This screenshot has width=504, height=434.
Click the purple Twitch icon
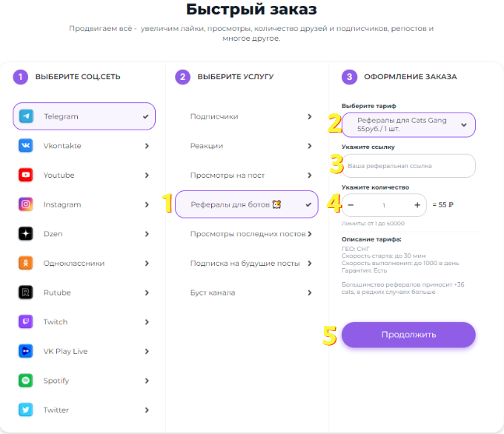[x=26, y=321]
